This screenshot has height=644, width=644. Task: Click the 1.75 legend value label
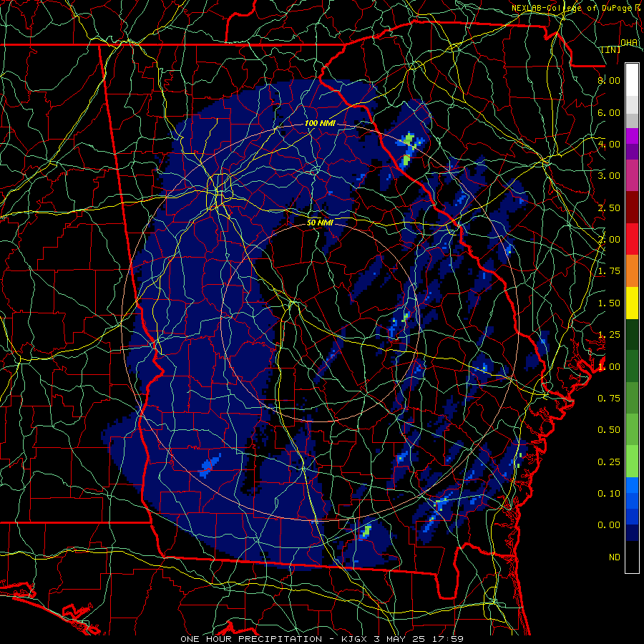coord(609,271)
